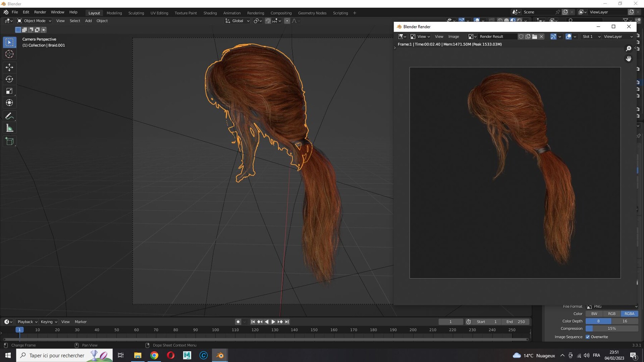
Task: Open Image menu in Blender Render
Action: [454, 36]
